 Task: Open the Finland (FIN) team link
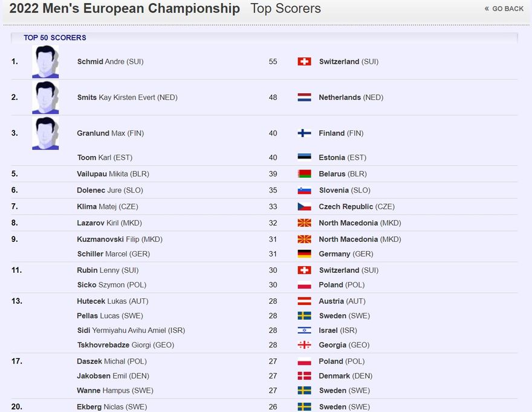341,133
